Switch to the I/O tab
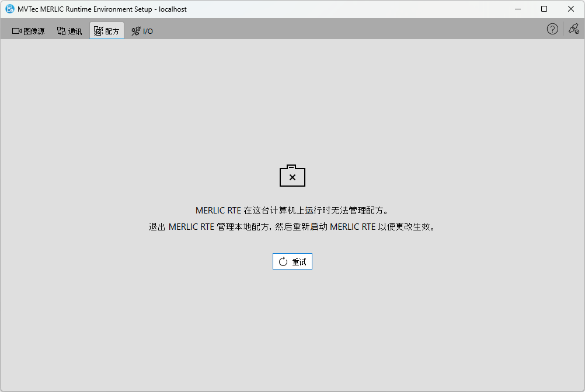585x392 pixels. [142, 30]
